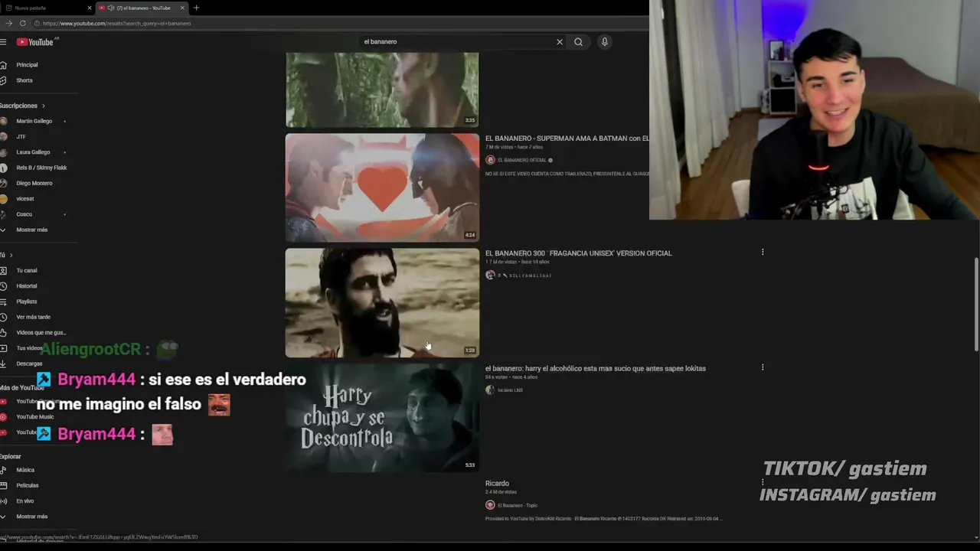Open Ver más tarde icon
Screen dimensions: 980x551
click(4, 317)
